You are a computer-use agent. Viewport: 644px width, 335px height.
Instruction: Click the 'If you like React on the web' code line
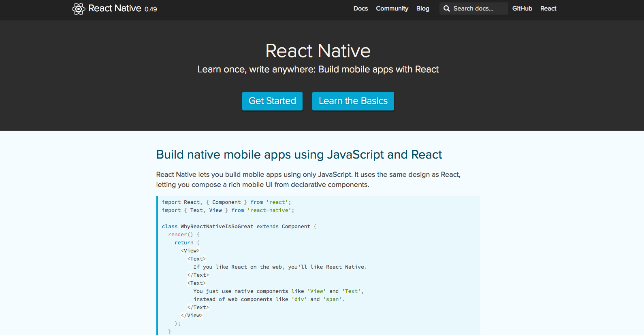tap(280, 267)
